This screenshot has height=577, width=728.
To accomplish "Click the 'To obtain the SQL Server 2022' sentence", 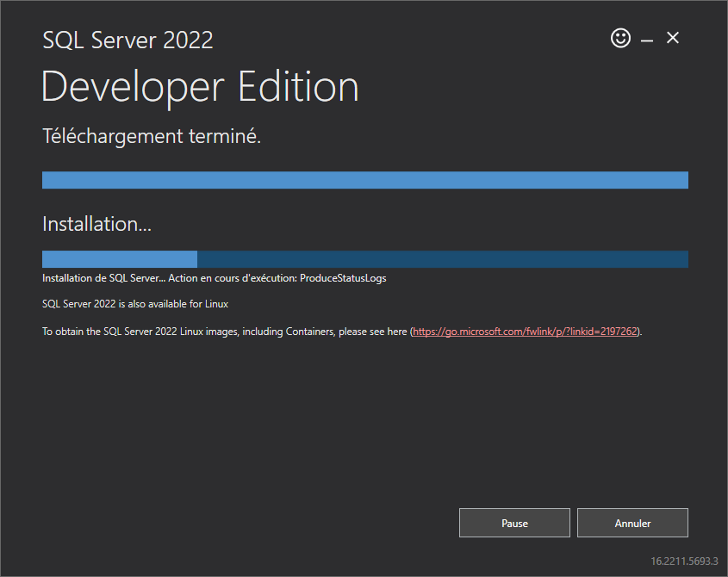I will [342, 332].
